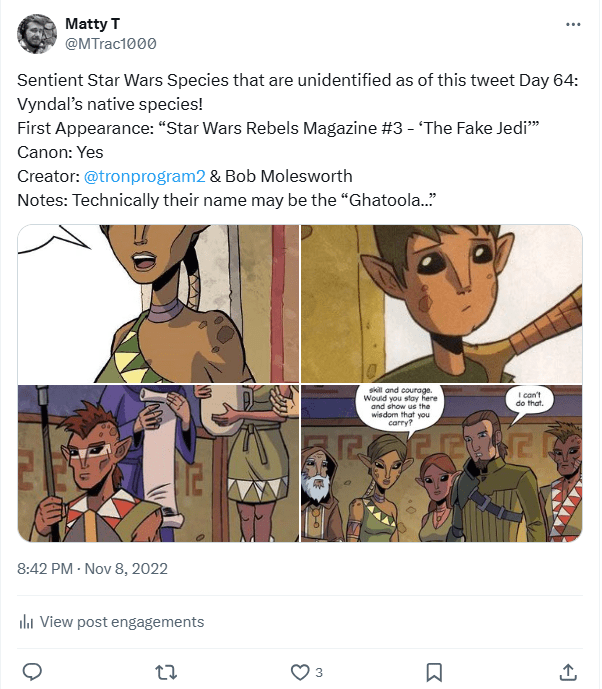Open the top-right elf-eared character image
Viewport: 602px width, 689px height.
[441, 304]
